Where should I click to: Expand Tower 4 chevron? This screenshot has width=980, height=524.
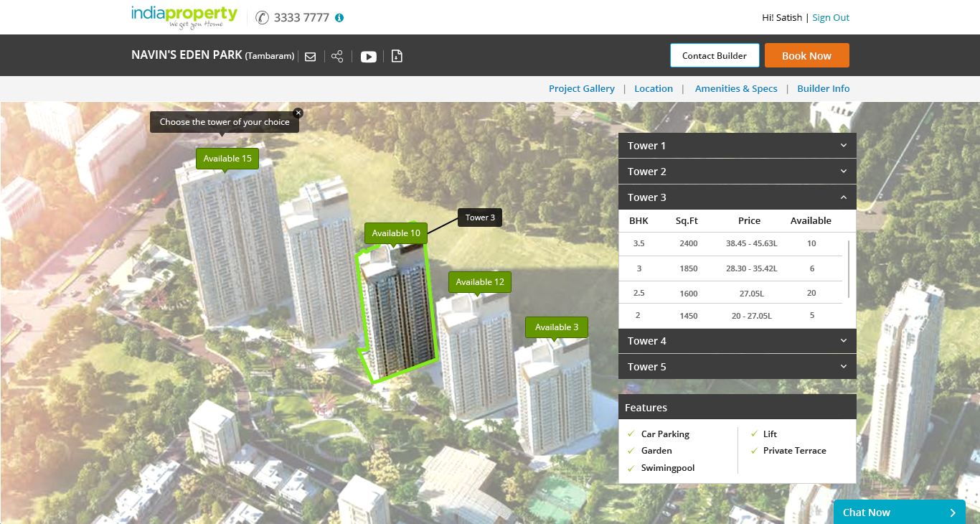point(844,340)
